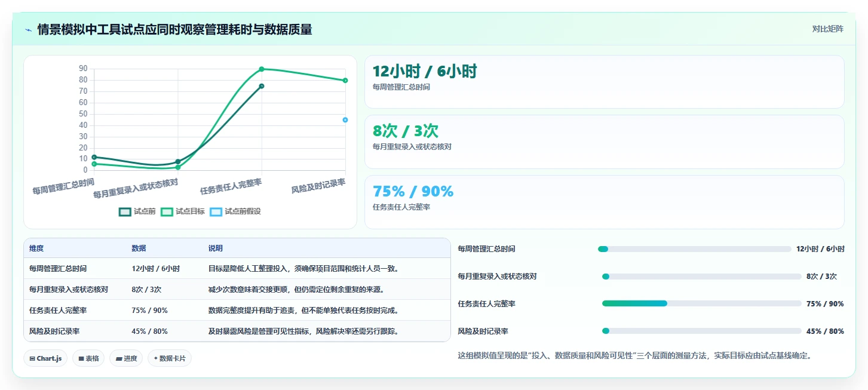
Task: Click the 对比矩阵 label in the header
Action: coord(827,29)
